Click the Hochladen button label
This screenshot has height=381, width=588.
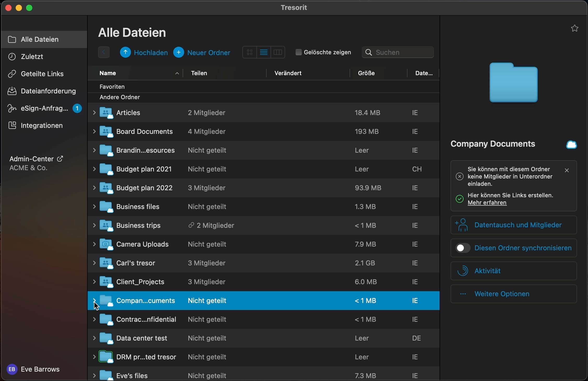pyautogui.click(x=151, y=53)
